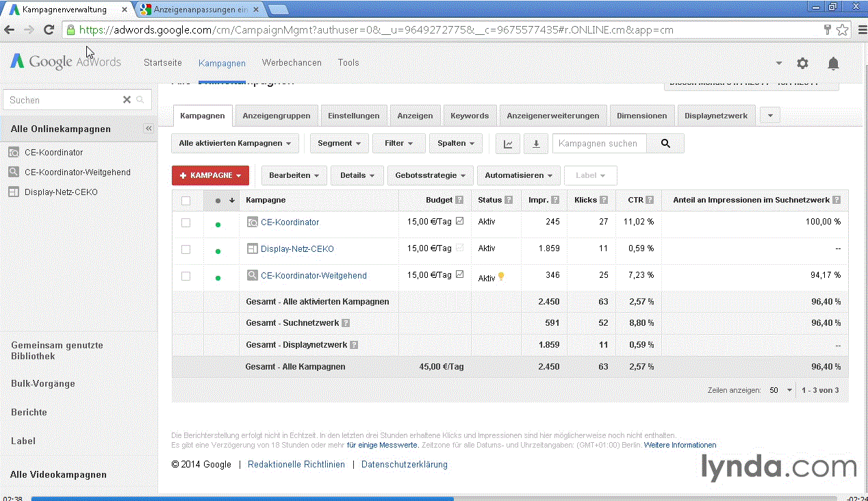
Task: Click the sort arrow in status column header
Action: pyautogui.click(x=232, y=201)
